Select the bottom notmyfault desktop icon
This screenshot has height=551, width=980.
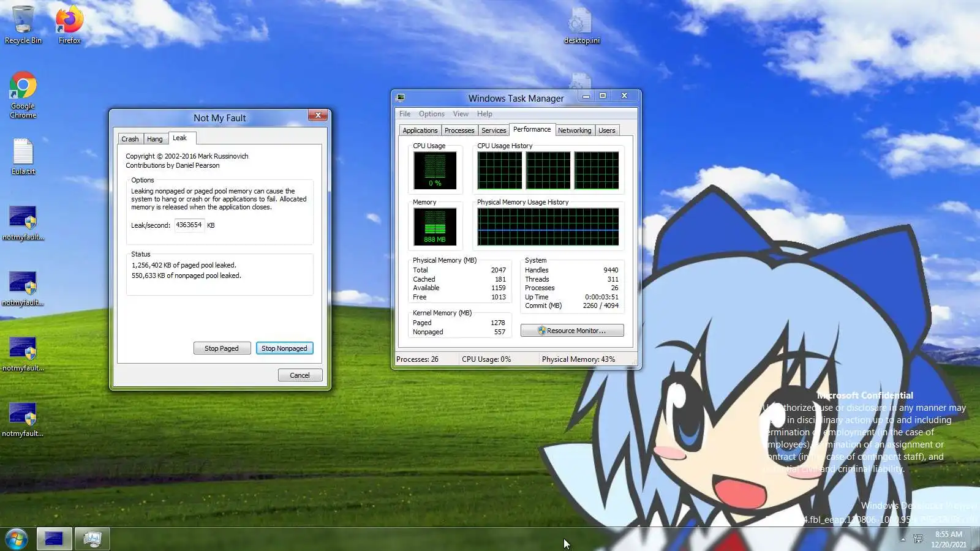(x=23, y=420)
